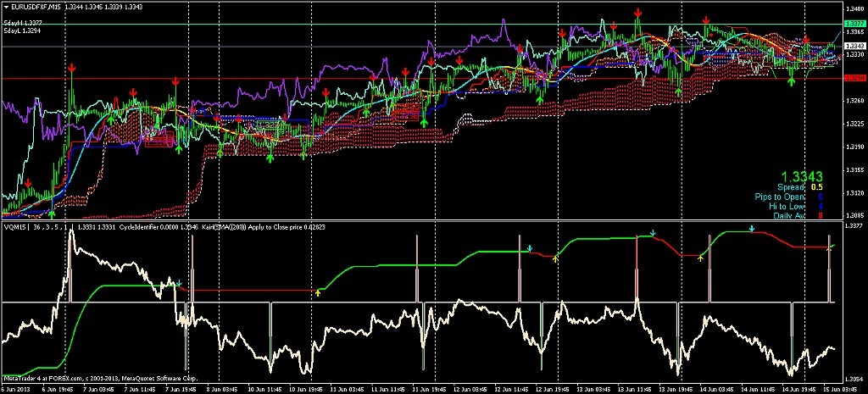Screen dimensions: 868x394
Task: Click the red 1.3294 price tag on the price axis
Action: click(854, 78)
